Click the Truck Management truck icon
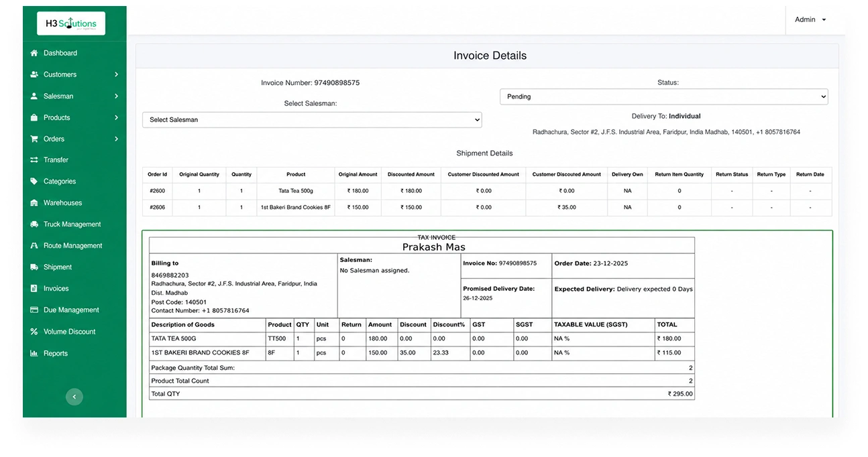The image size is (868, 457). (x=34, y=224)
